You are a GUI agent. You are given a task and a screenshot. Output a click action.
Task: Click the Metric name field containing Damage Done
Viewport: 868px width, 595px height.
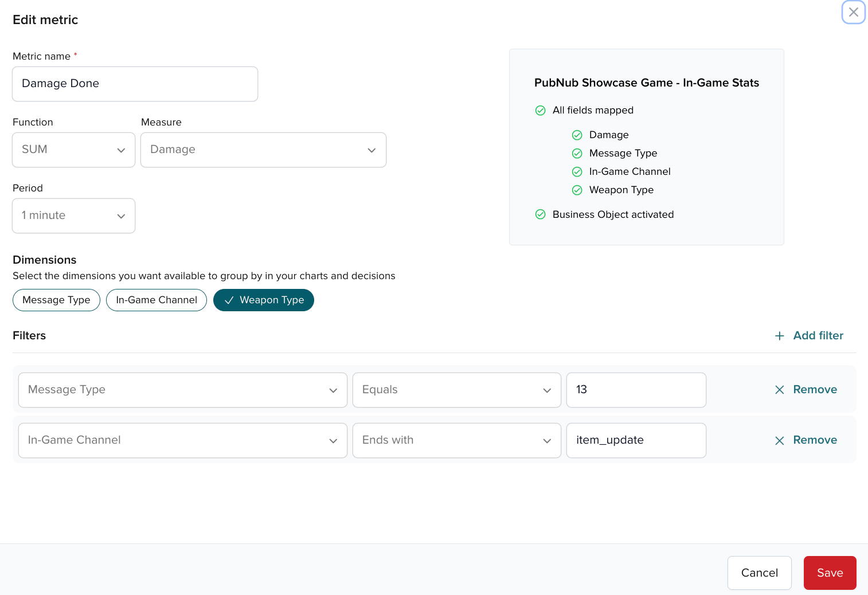pos(135,84)
